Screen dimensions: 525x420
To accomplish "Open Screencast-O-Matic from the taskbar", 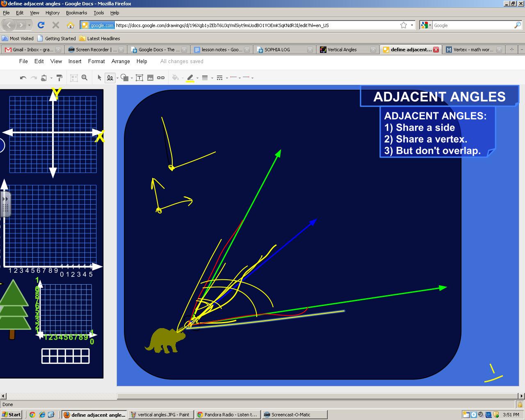I will pos(294,415).
